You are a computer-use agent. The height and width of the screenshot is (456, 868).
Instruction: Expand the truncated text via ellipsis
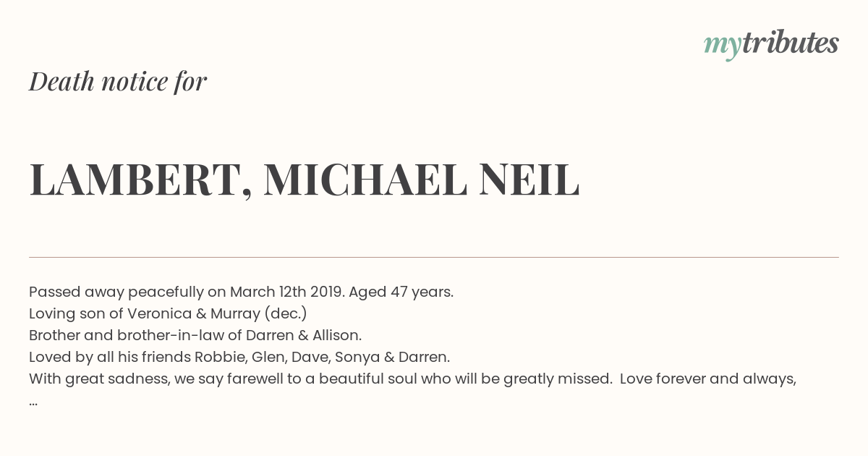[x=33, y=401]
